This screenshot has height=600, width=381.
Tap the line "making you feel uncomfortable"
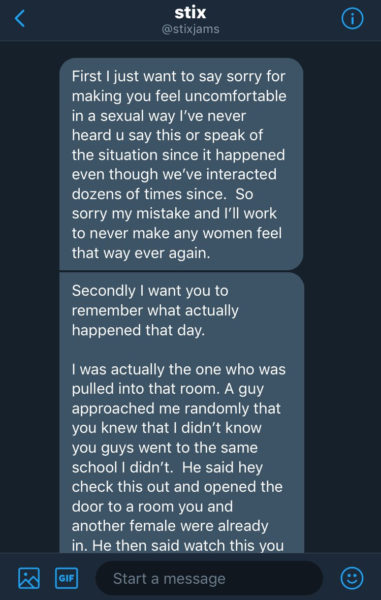click(179, 96)
